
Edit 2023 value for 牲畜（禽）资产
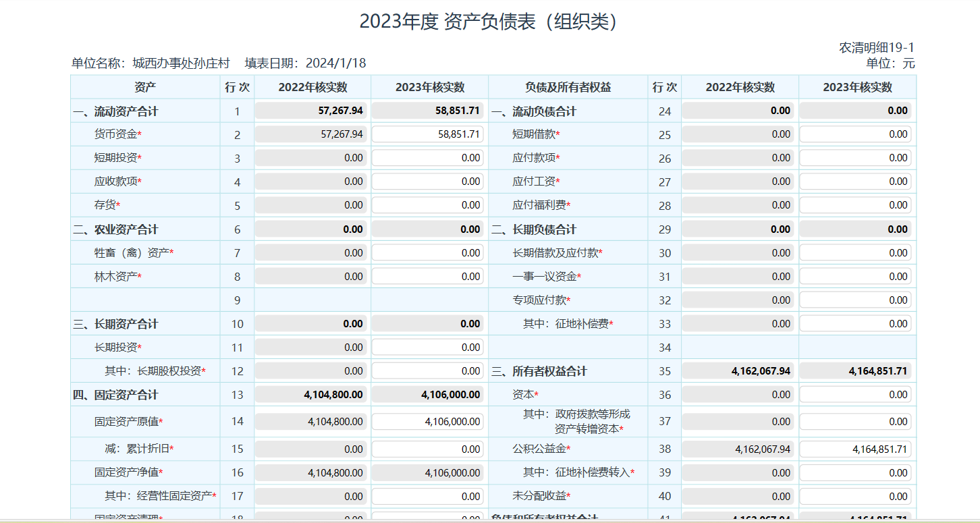click(x=427, y=252)
